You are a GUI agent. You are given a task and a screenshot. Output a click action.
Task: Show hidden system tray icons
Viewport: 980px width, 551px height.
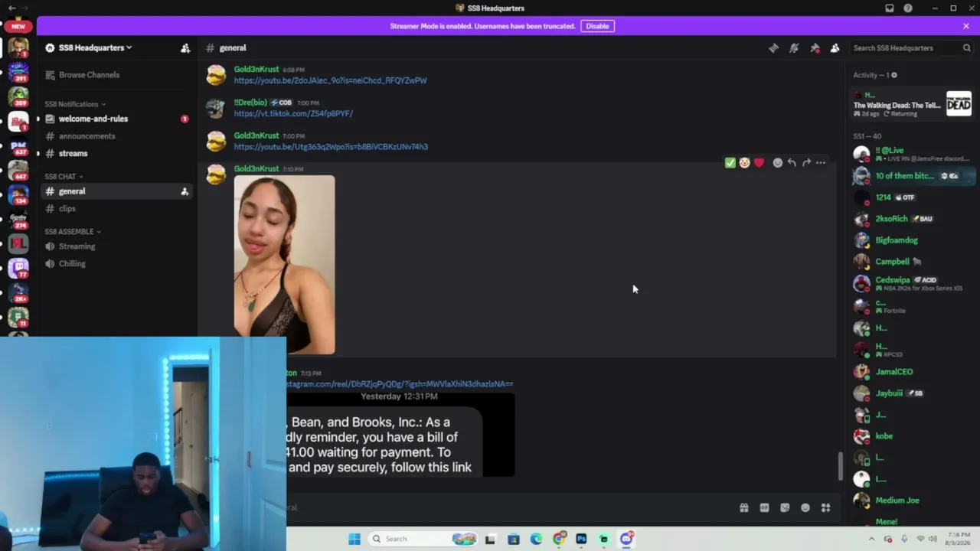pos(871,539)
